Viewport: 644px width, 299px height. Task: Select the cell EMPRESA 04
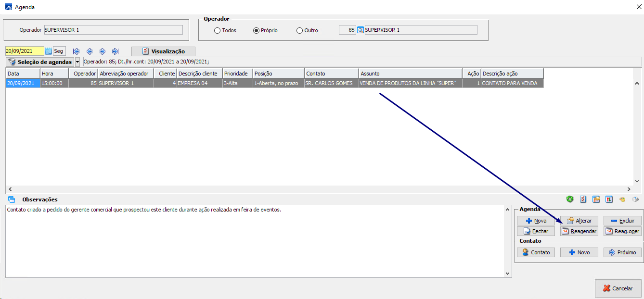click(199, 83)
